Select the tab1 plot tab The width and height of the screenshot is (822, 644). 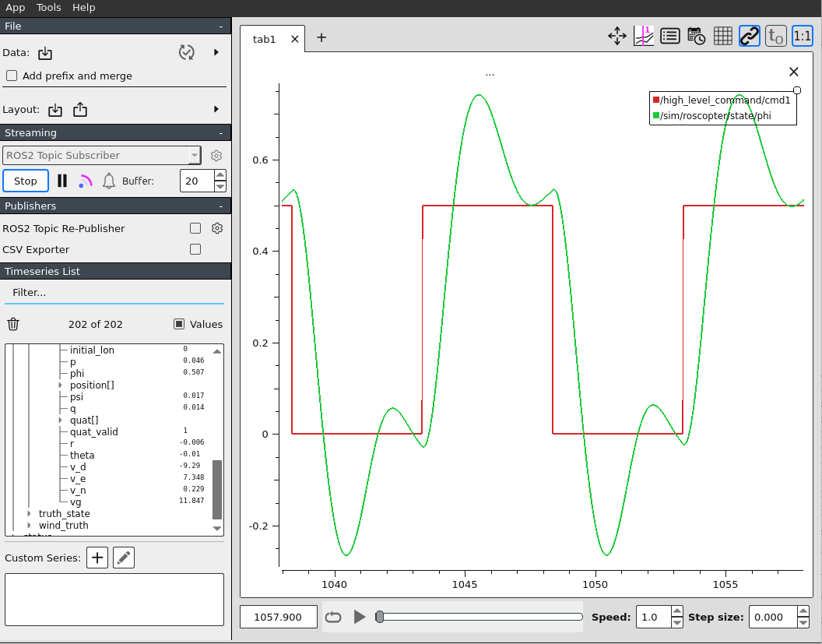pyautogui.click(x=265, y=39)
